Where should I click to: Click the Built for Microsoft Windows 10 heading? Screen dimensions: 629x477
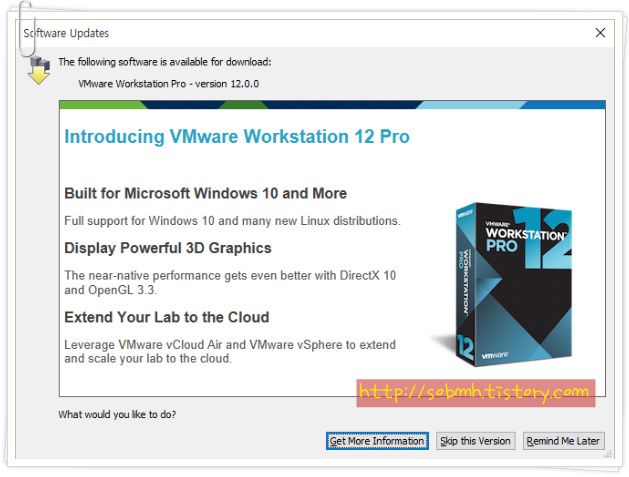tap(205, 193)
